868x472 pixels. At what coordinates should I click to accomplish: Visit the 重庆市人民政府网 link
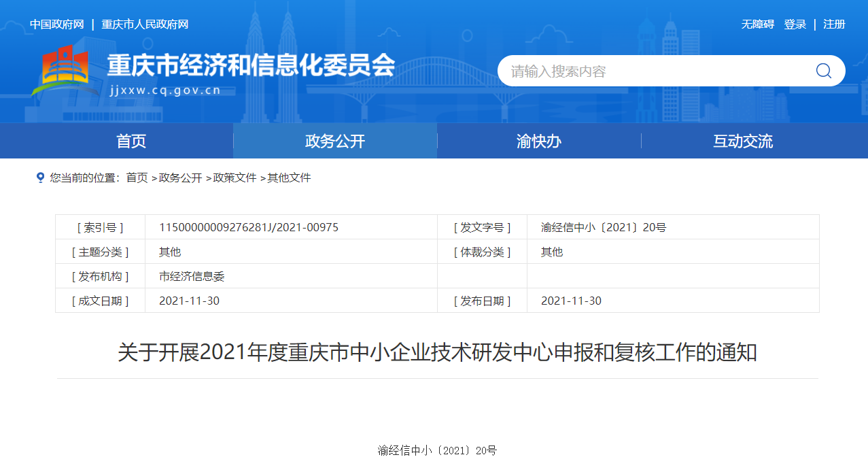[x=145, y=24]
